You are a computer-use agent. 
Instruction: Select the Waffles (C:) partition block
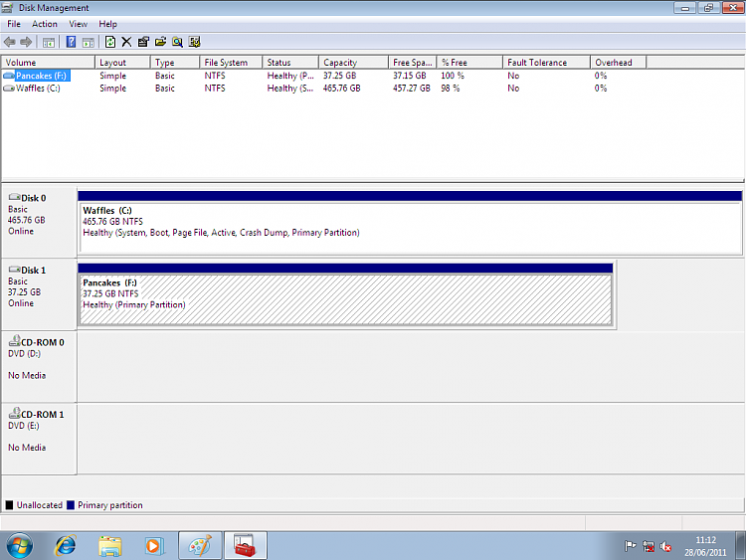pos(410,222)
